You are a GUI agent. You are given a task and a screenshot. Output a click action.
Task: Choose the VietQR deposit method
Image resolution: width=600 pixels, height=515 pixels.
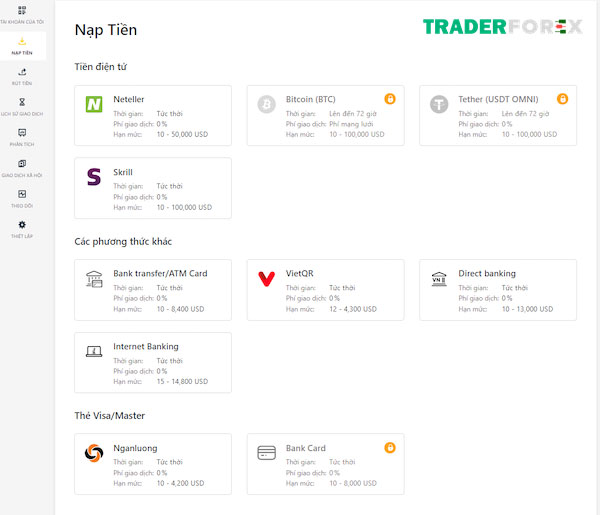(x=326, y=290)
